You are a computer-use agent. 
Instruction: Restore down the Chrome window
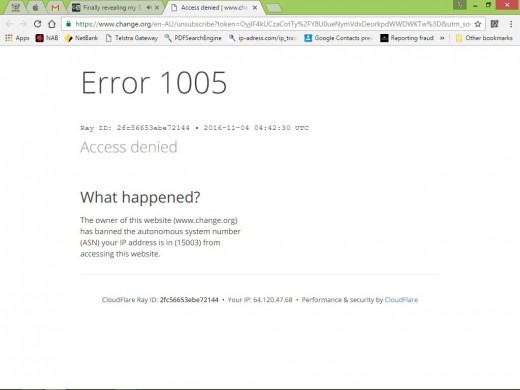tap(488, 5)
